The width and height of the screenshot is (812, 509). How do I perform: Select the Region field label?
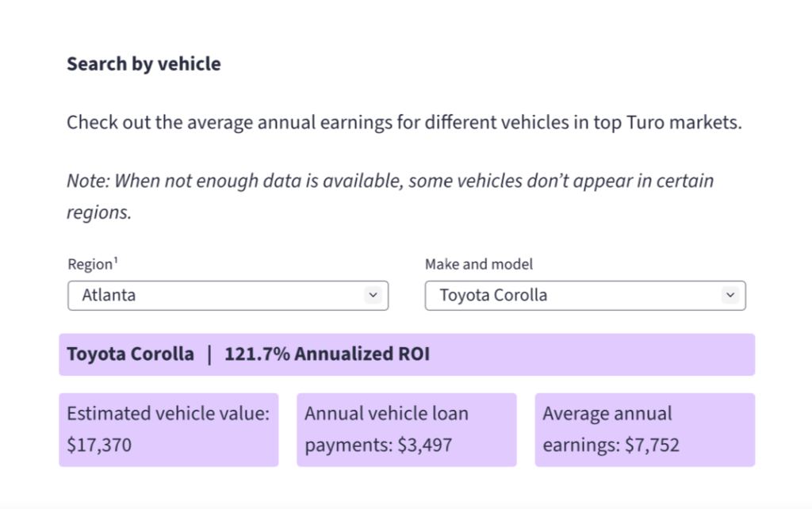click(89, 263)
